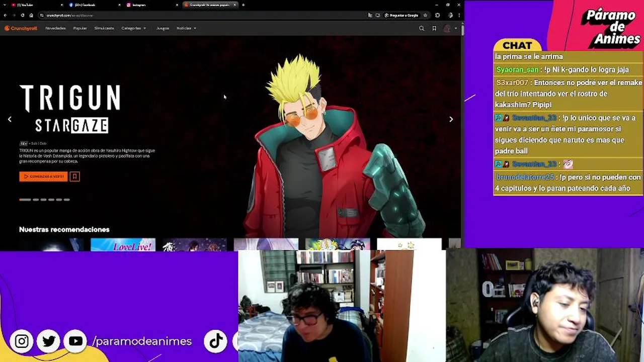Add Trigun Stargaze to watchlist bookmark button

[x=74, y=176]
